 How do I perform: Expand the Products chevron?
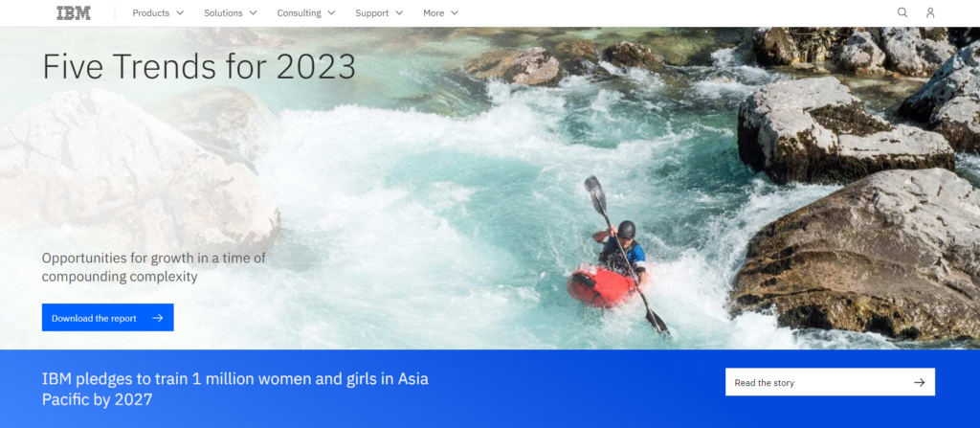180,13
